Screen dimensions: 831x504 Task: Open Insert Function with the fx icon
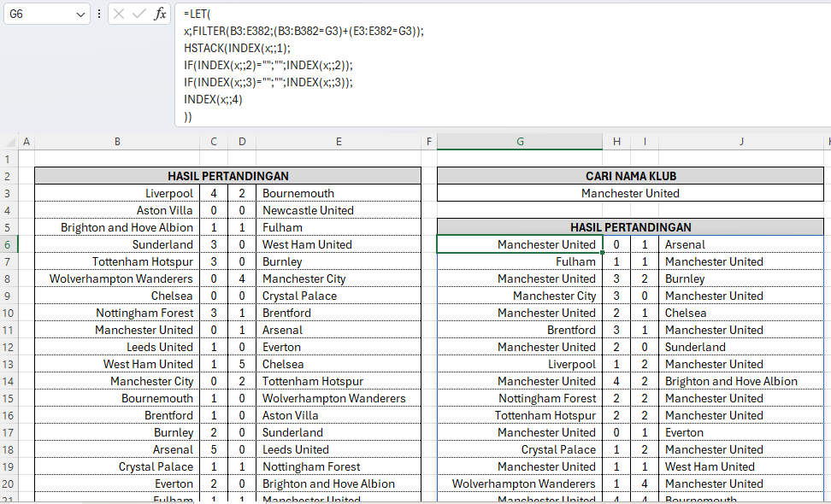click(x=160, y=15)
